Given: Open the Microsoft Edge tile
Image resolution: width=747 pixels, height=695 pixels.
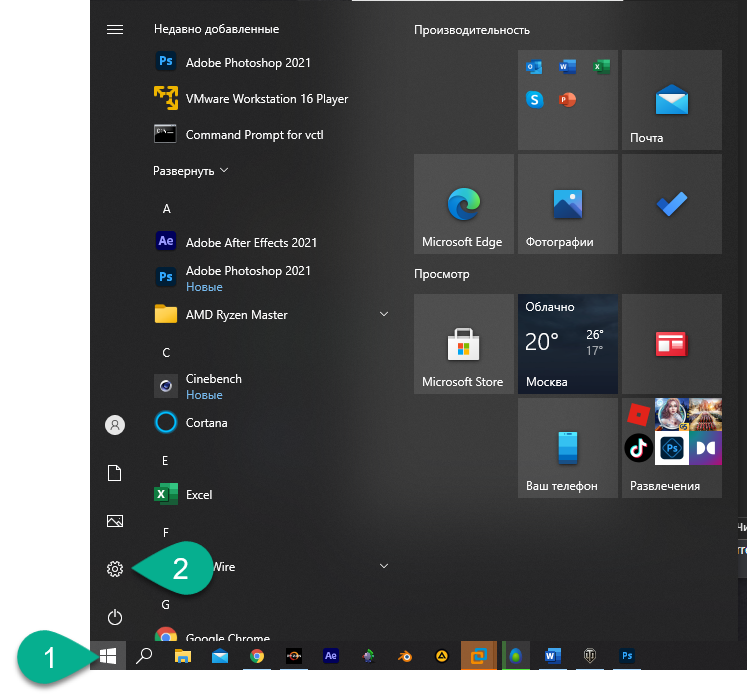Looking at the screenshot, I should [x=464, y=204].
